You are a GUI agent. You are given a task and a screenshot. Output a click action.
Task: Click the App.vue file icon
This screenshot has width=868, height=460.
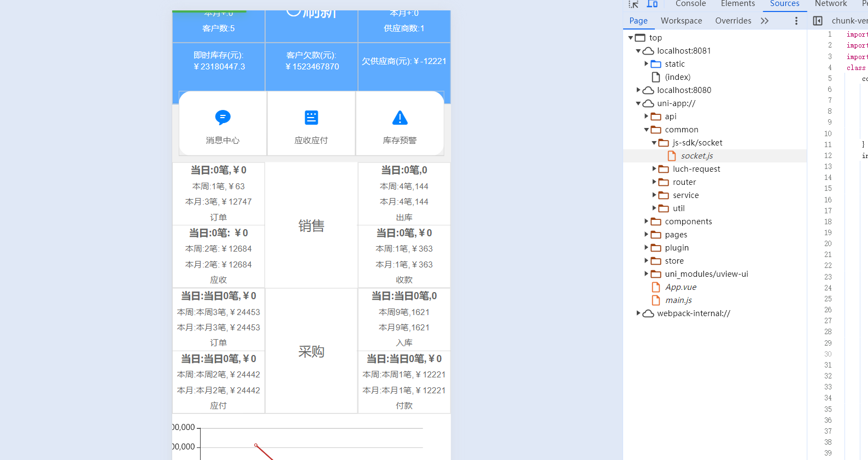point(656,287)
